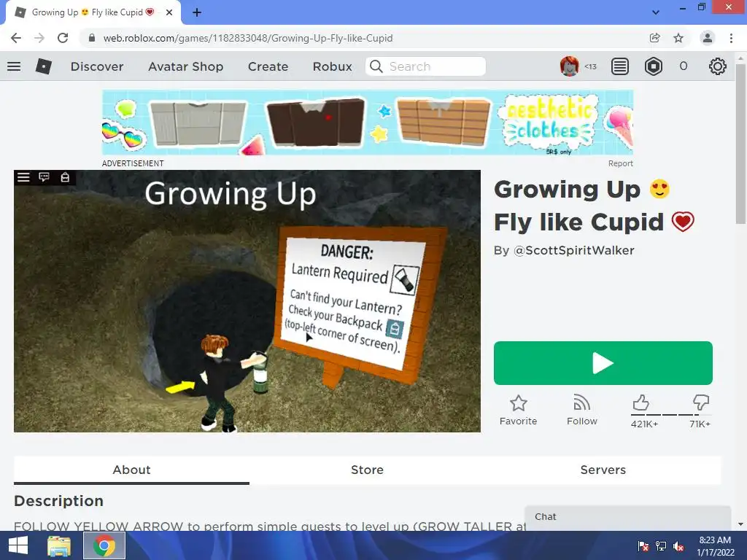
Task: Click the Description heading
Action: pos(58,501)
